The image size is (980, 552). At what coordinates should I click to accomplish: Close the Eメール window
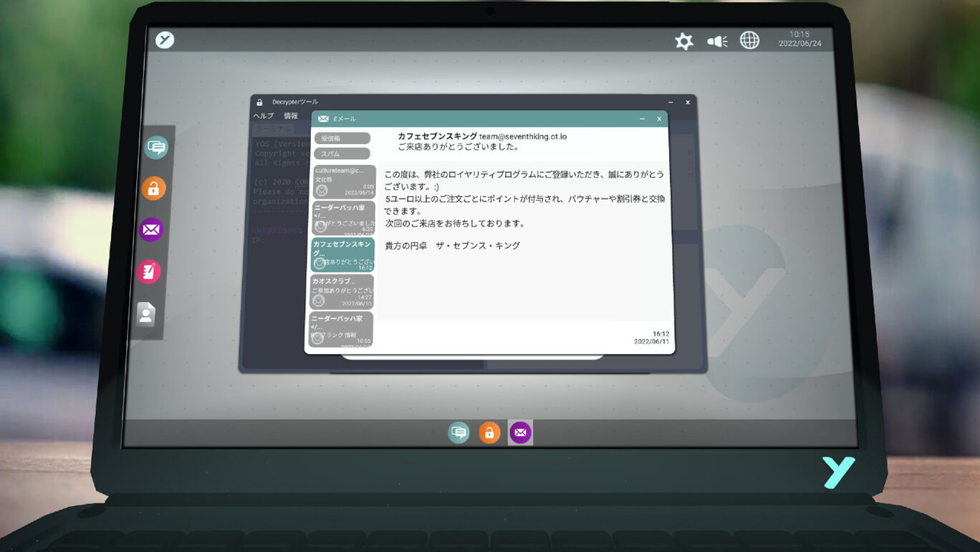(659, 119)
